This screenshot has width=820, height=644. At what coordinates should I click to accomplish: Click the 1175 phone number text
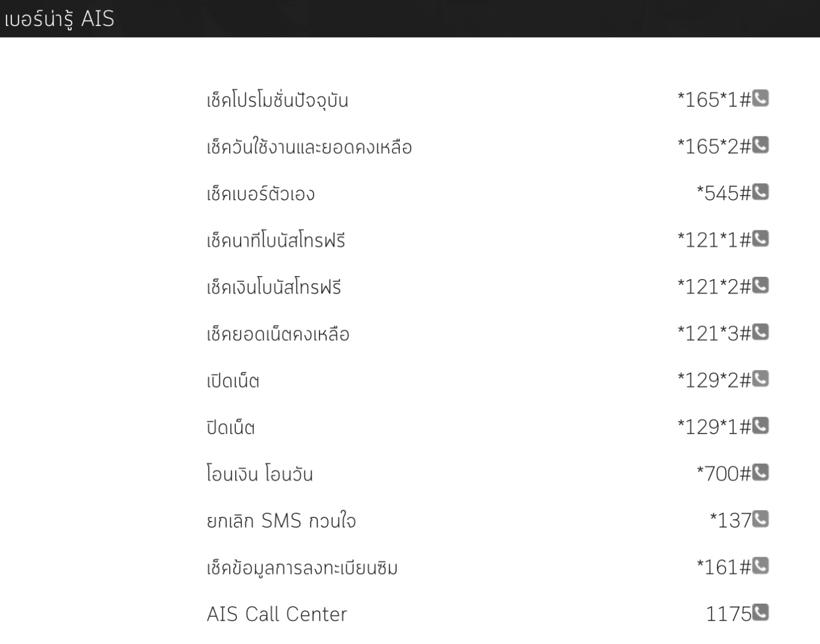point(728,614)
